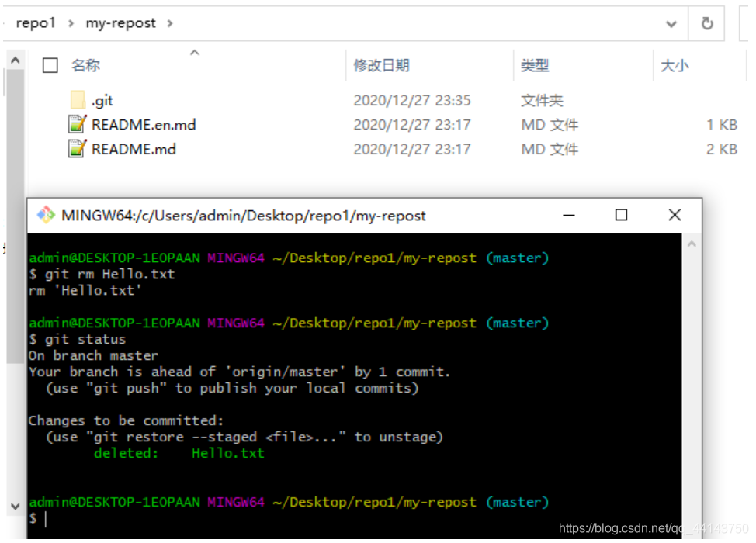Click the 2020/12/27 23:17 date of README.md
Viewport: 756px width, 543px height.
point(411,149)
